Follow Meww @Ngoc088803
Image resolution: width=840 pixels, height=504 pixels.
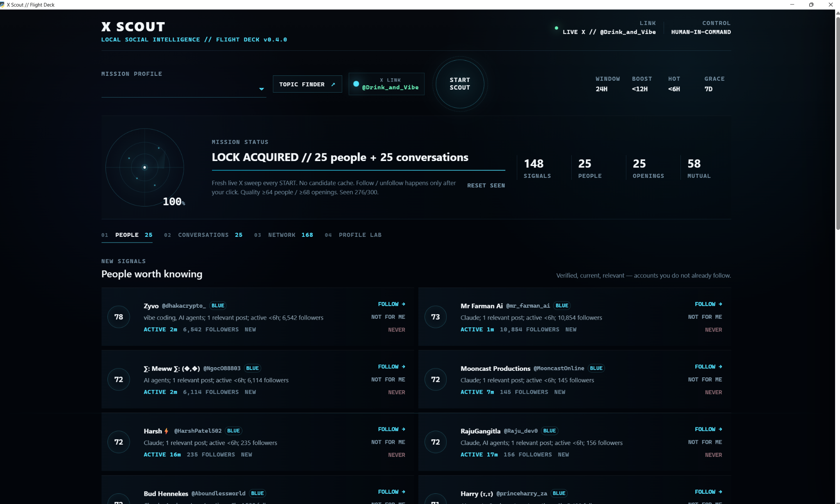392,367
